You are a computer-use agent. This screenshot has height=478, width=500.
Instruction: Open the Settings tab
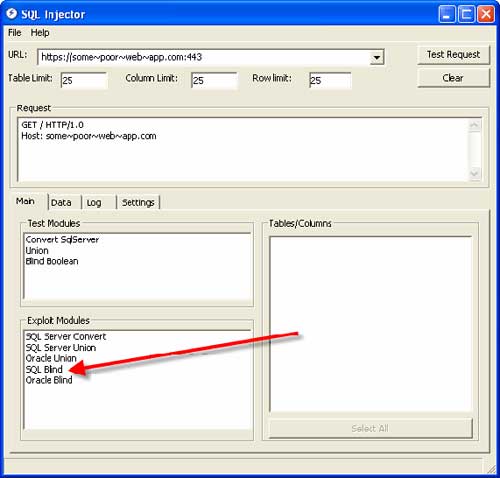138,202
